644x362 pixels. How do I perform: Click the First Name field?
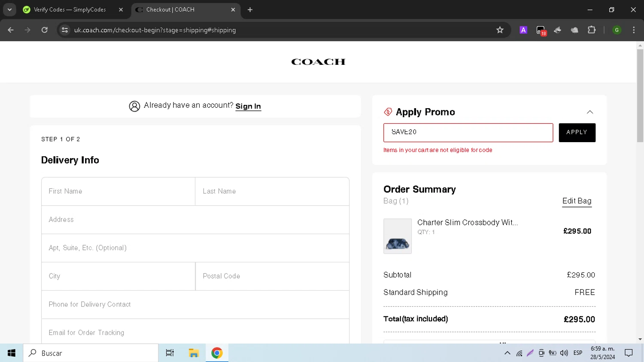click(118, 192)
